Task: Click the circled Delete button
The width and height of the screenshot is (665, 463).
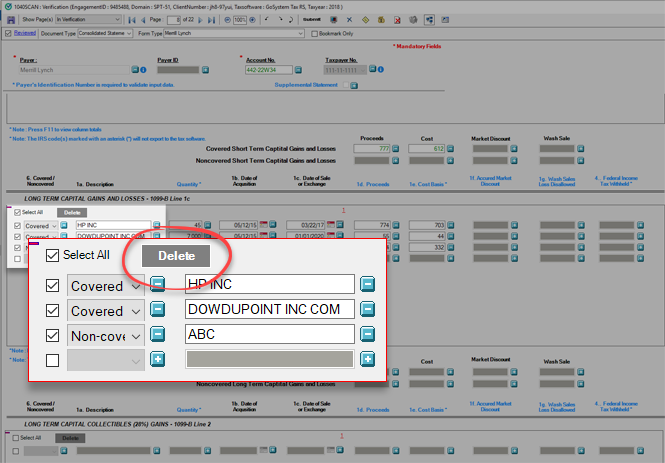Action: point(175,256)
